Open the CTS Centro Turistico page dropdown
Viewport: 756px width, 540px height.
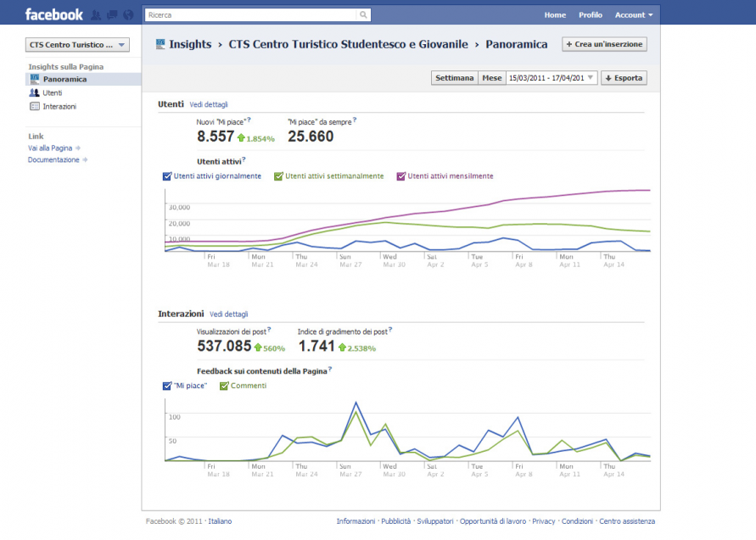click(77, 45)
